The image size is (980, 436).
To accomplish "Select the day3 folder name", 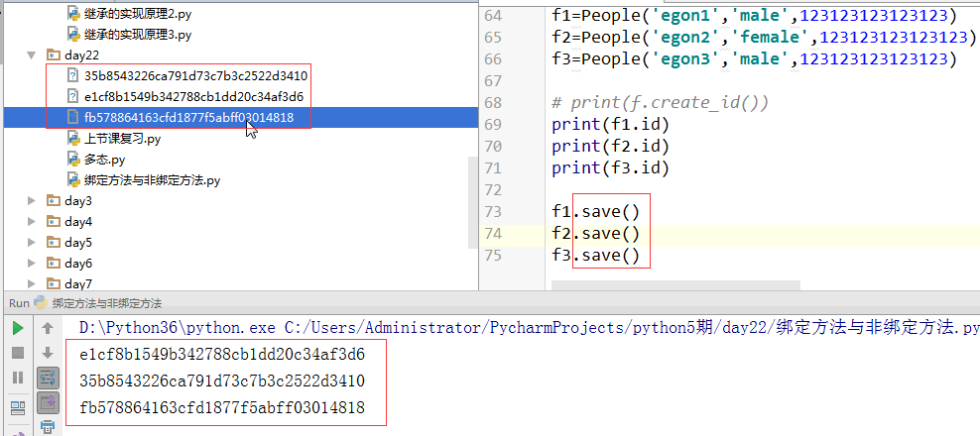I will [78, 201].
